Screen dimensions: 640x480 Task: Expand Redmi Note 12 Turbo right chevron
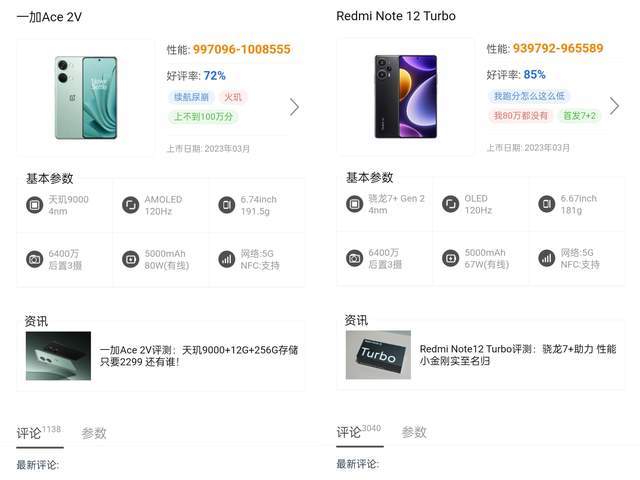pyautogui.click(x=614, y=106)
